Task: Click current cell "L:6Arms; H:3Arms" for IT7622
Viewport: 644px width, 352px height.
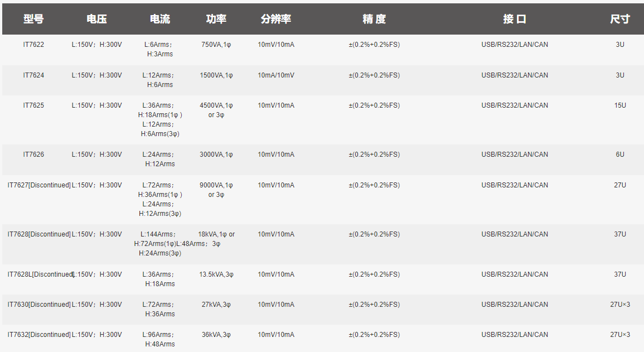Action: coord(160,49)
